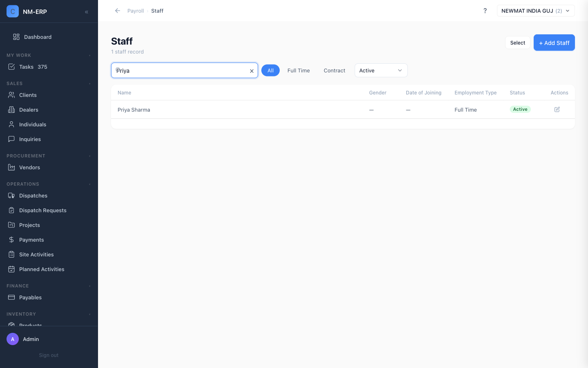Filter by Contract tab

click(x=334, y=70)
